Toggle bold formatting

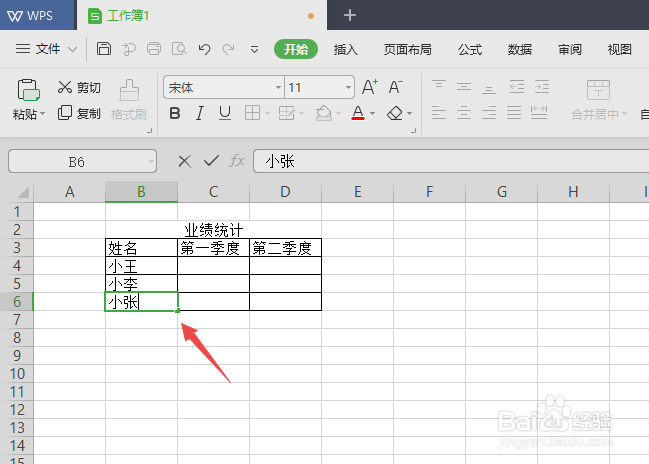(175, 113)
